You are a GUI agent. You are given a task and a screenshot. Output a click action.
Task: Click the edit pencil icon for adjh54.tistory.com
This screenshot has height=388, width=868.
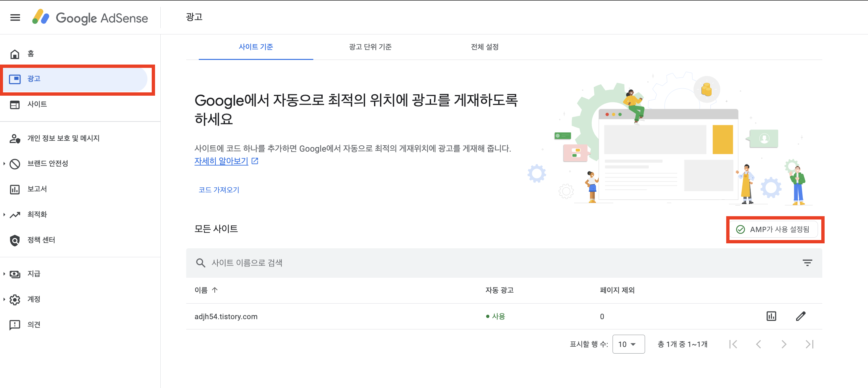point(801,316)
